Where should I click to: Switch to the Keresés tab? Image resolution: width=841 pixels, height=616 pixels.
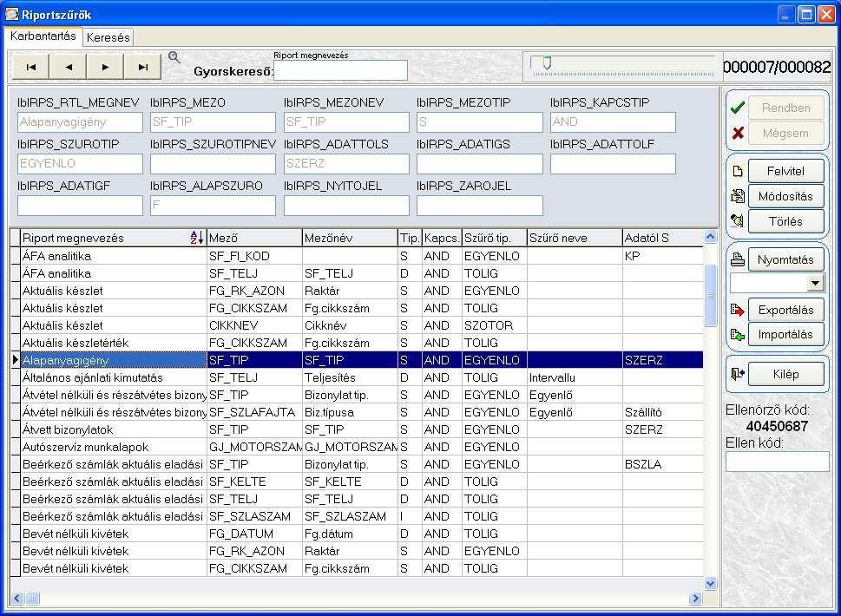[108, 37]
